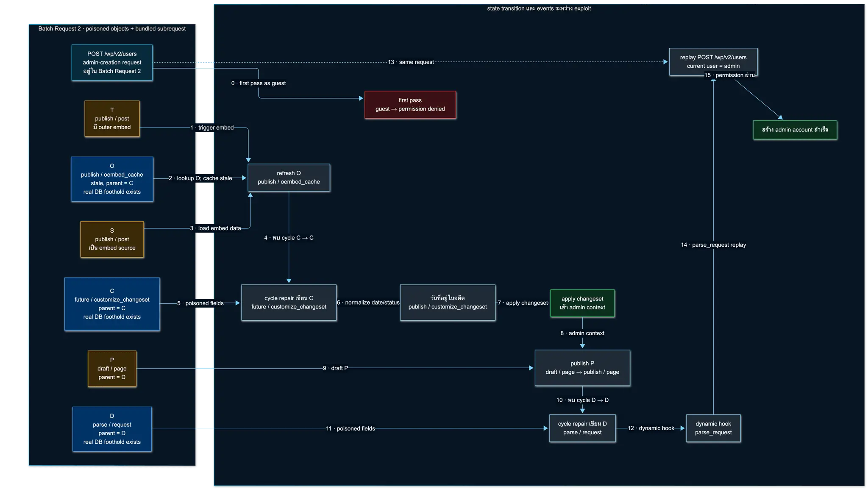Viewport: 868px width, 489px height.
Task: Click the '9 · draft P' edge label
Action: 335,368
